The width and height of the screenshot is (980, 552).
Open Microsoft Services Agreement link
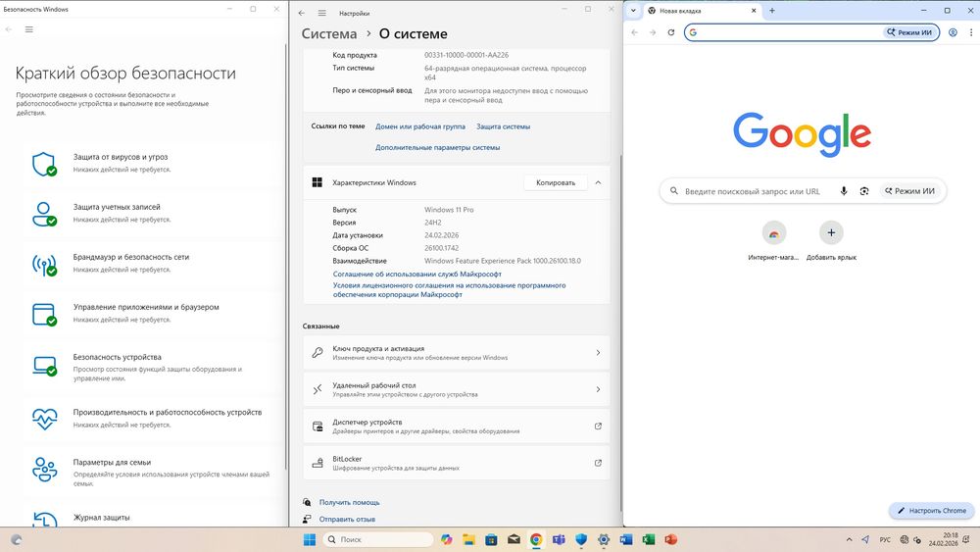(x=416, y=274)
